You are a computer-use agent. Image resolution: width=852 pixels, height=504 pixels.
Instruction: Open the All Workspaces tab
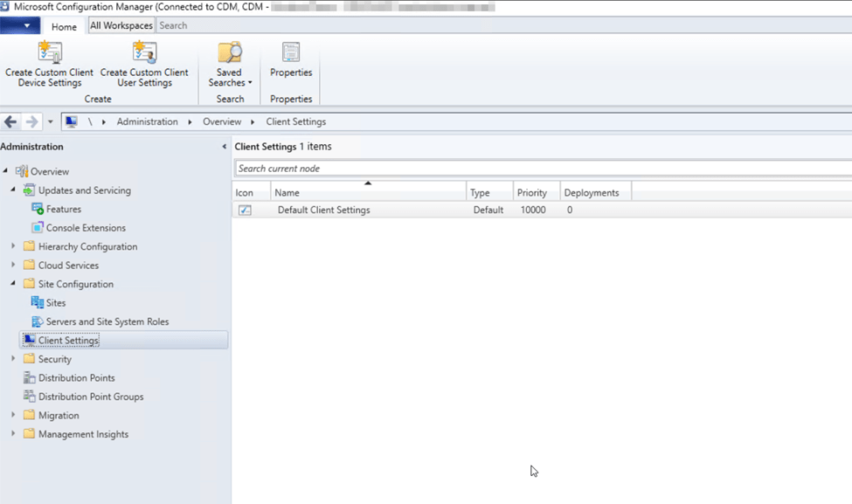tap(121, 26)
